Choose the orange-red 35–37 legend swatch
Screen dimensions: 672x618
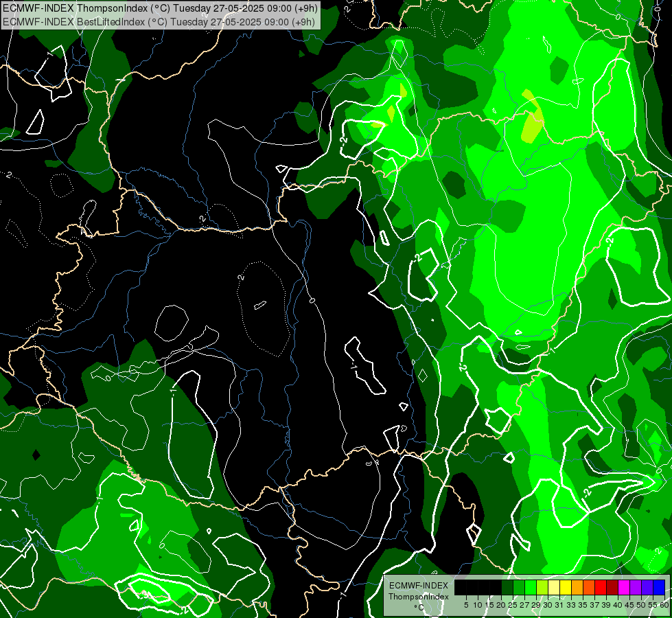(x=589, y=587)
